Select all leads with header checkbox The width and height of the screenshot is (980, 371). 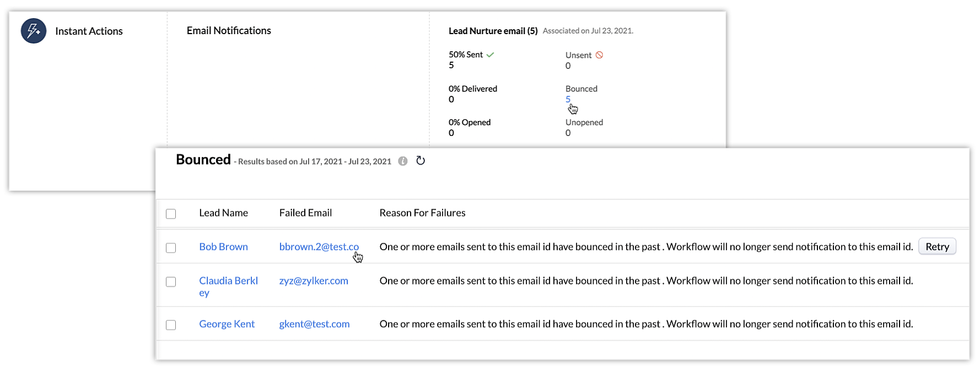point(171,214)
